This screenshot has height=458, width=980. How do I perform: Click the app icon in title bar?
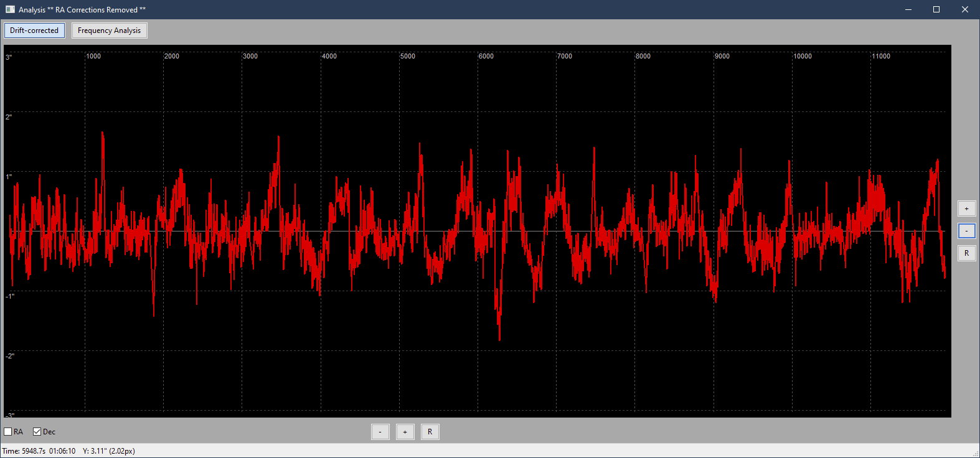10,9
